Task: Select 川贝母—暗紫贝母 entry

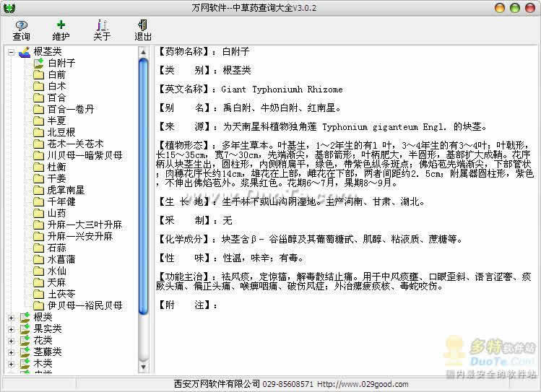Action: tap(85, 155)
